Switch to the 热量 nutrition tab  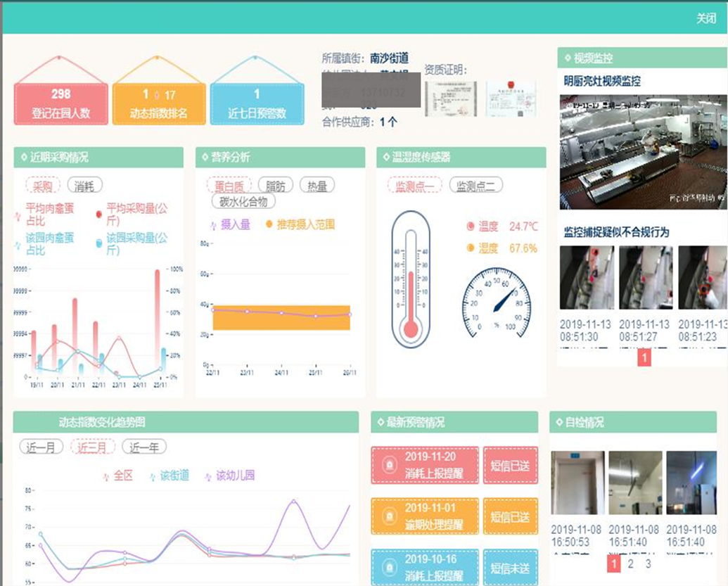tap(317, 186)
